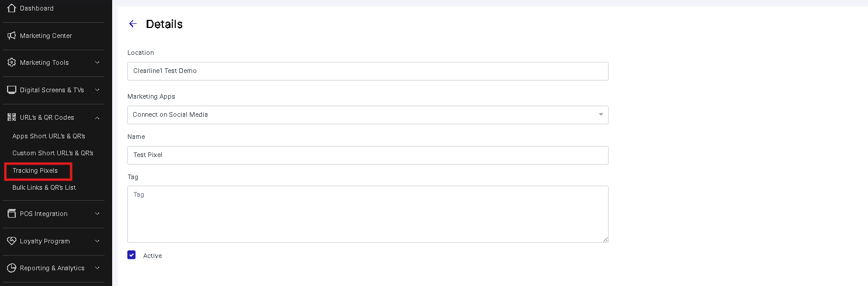868x286 pixels.
Task: Expand the Marketing Tools menu chevron
Action: tap(97, 62)
